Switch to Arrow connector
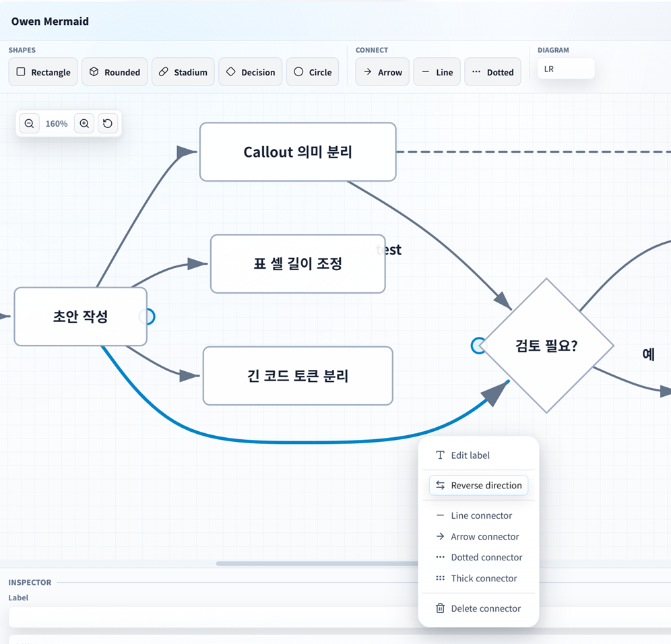671x644 pixels. click(478, 537)
